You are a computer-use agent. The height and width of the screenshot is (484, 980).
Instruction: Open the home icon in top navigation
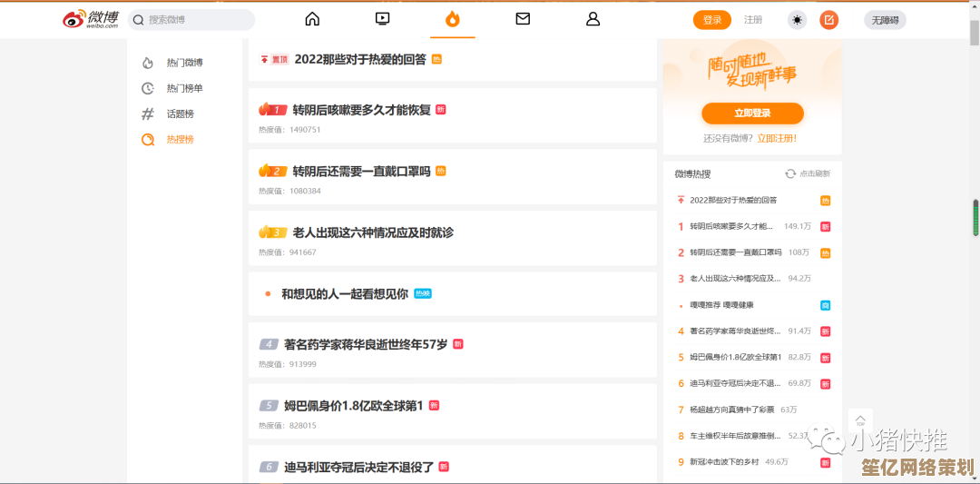pyautogui.click(x=312, y=19)
